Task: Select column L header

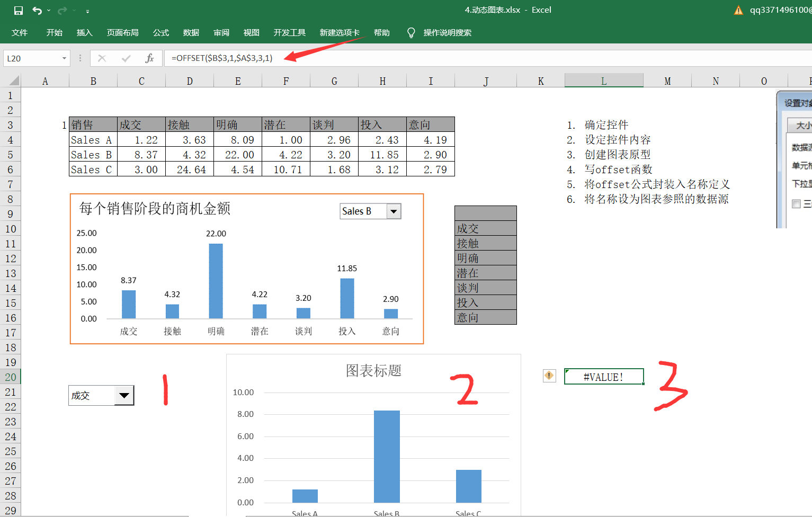Action: tap(604, 81)
